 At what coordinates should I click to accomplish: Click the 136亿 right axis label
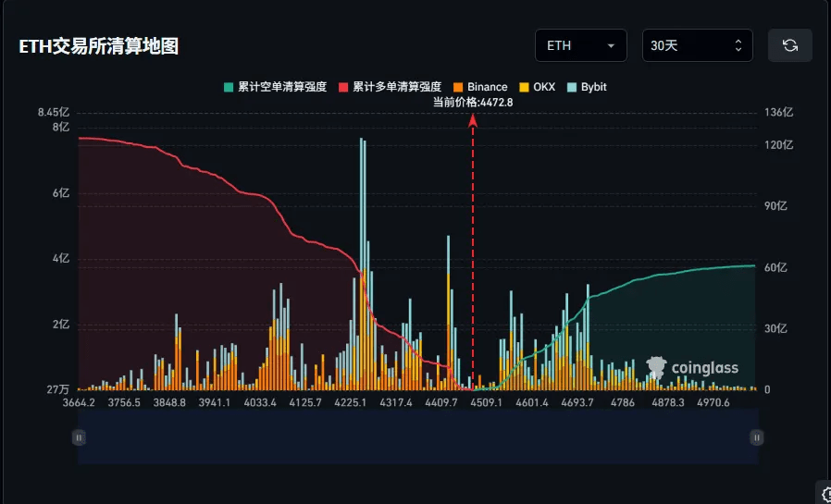pyautogui.click(x=778, y=112)
